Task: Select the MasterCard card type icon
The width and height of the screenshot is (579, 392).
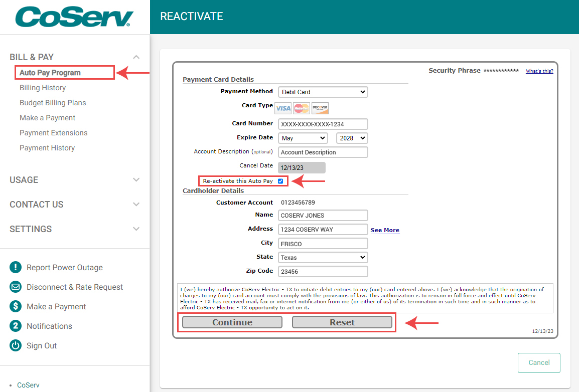Action: [x=301, y=108]
